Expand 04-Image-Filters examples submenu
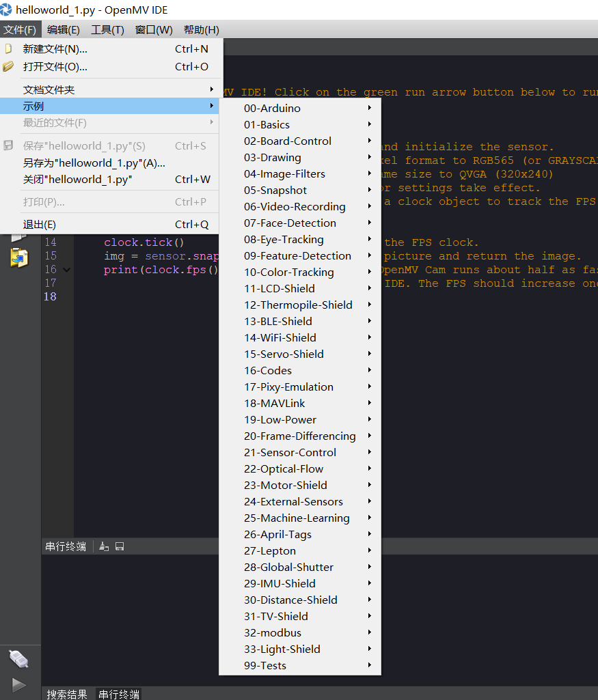 click(x=300, y=173)
